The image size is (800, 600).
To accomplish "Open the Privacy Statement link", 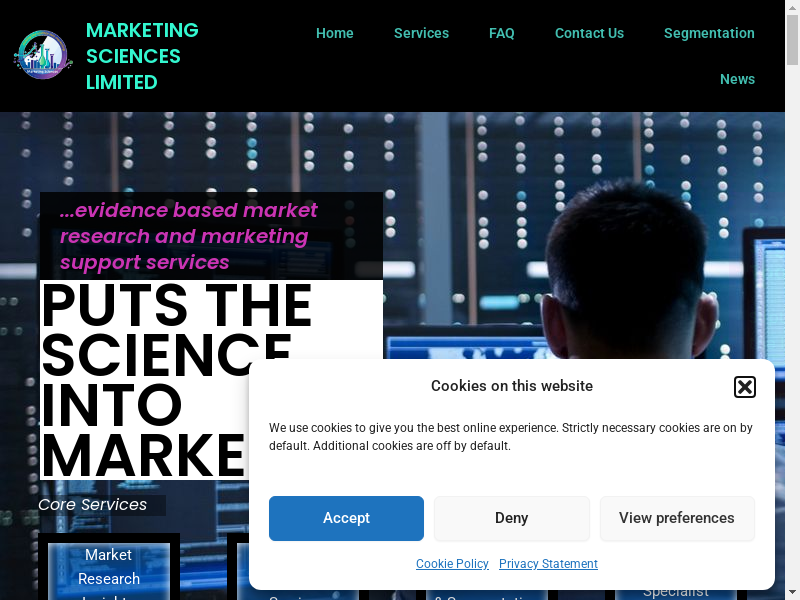I will coord(548,563).
